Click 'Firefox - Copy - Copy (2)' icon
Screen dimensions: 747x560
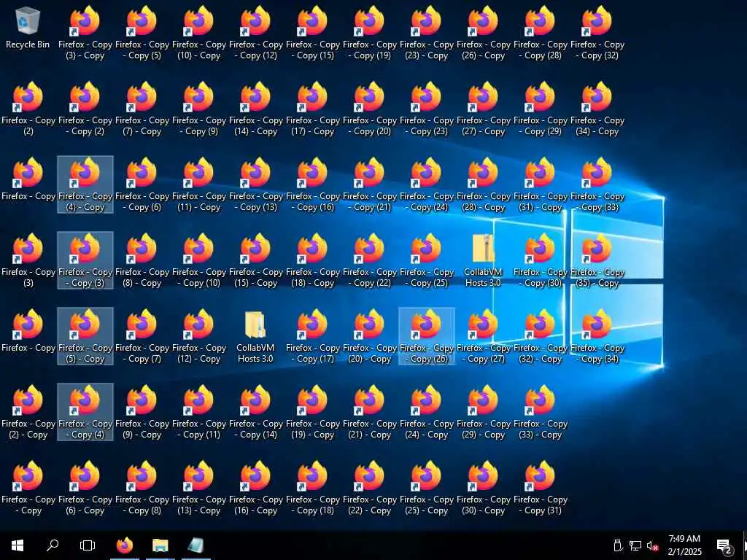click(85, 109)
